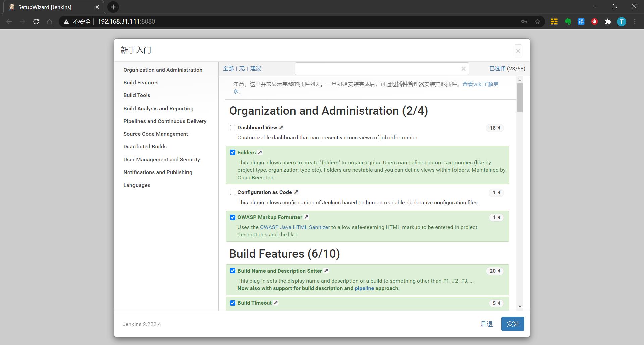Expand Build Timeout dependencies badge 5

pos(496,303)
